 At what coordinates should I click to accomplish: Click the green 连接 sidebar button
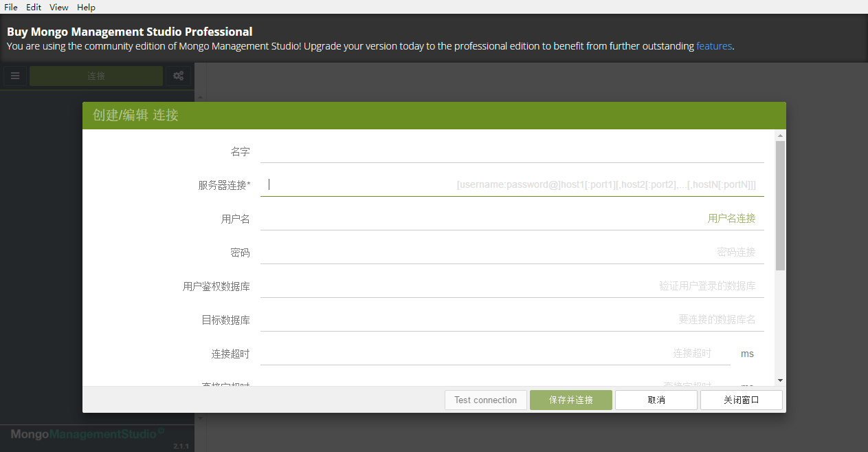click(x=96, y=76)
